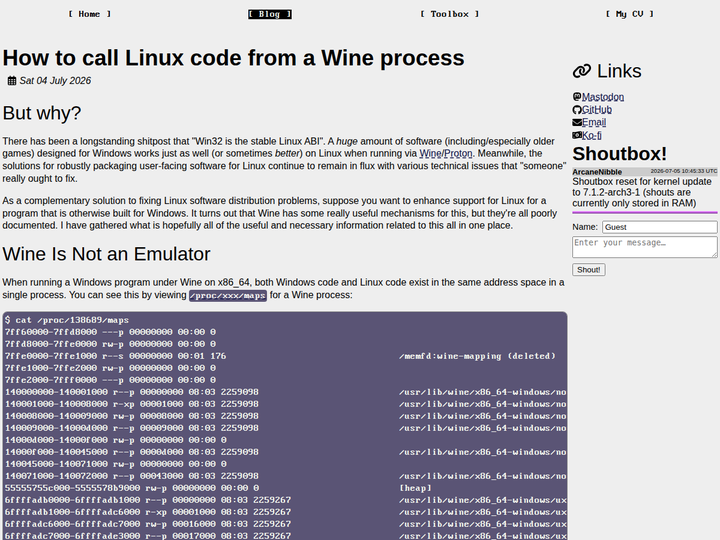Follow the Proton link in the paragraph
The height and width of the screenshot is (540, 720).
[x=458, y=153]
